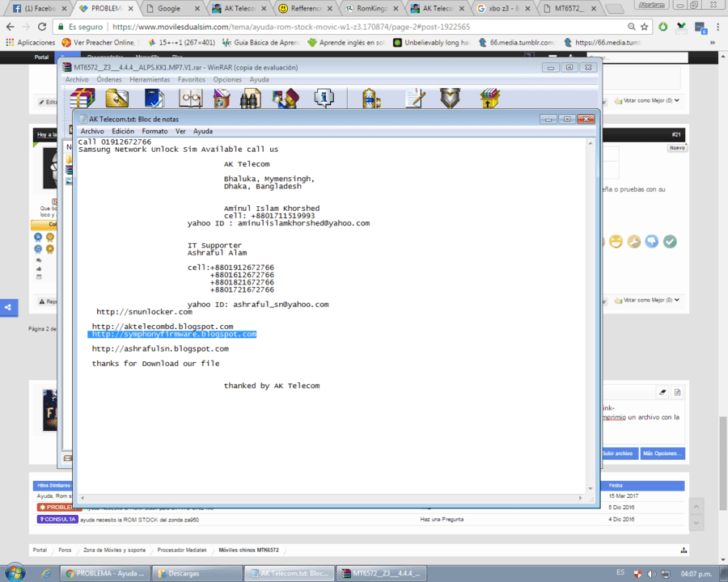Toggle the green checkmark reaction icon

click(670, 242)
